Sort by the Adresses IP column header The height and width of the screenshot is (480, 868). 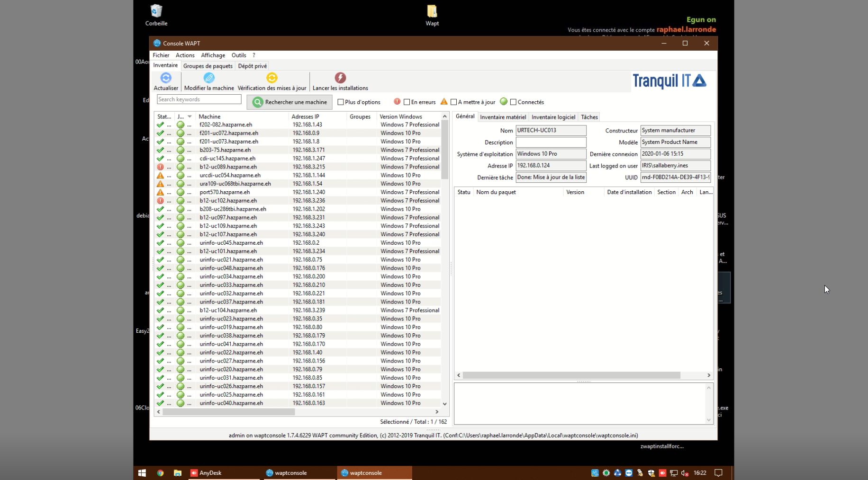tap(317, 116)
